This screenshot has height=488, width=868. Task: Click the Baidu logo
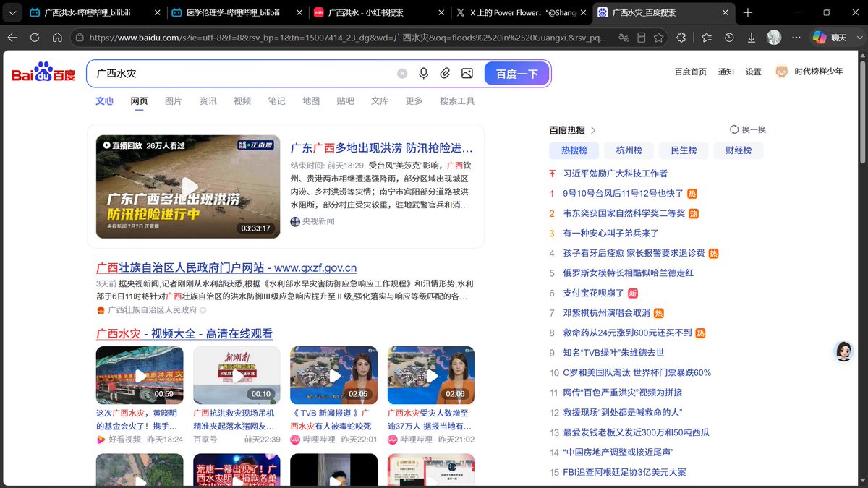point(43,72)
